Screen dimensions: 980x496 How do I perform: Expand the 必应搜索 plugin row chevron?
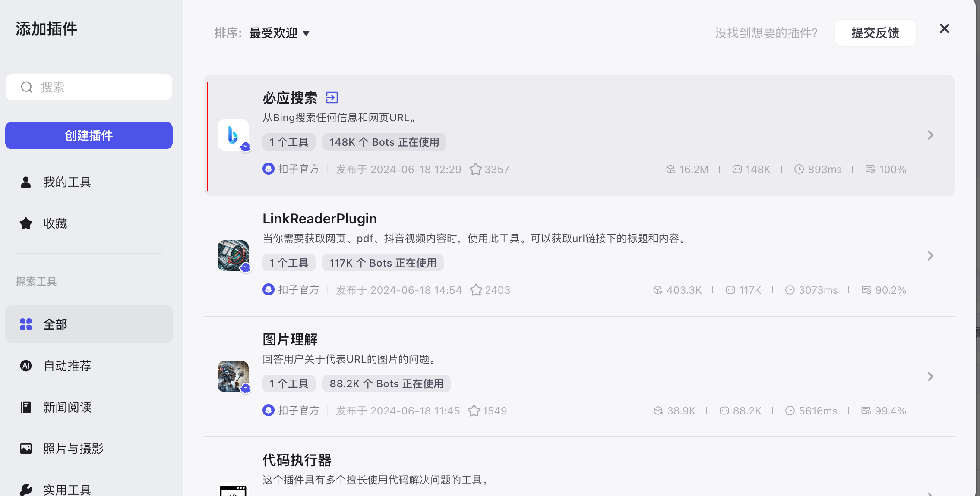point(930,135)
